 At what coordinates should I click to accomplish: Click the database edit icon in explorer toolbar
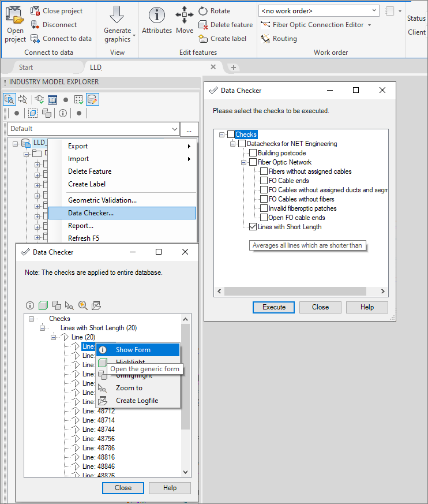pyautogui.click(x=92, y=100)
